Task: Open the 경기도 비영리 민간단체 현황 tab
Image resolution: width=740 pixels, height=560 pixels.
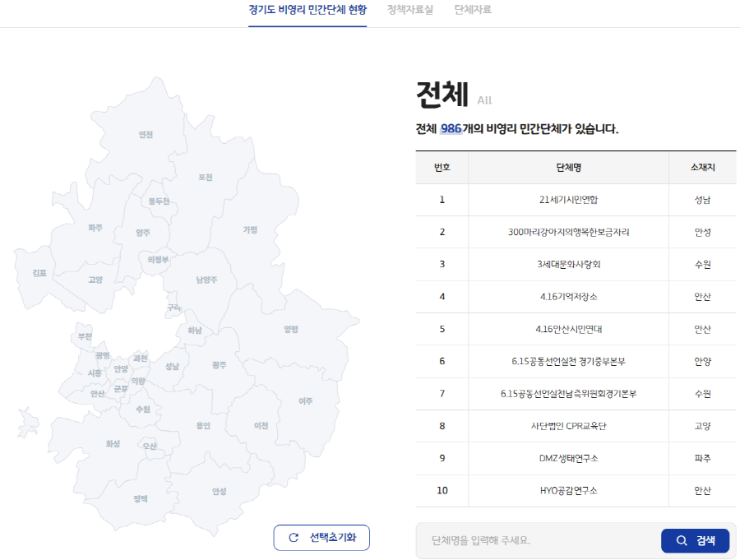Action: (x=308, y=10)
